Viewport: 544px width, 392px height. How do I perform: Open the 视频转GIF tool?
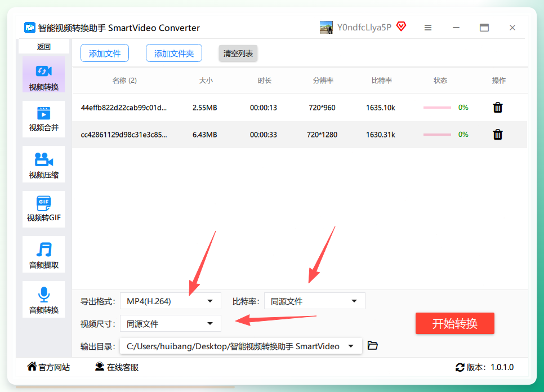pyautogui.click(x=44, y=209)
